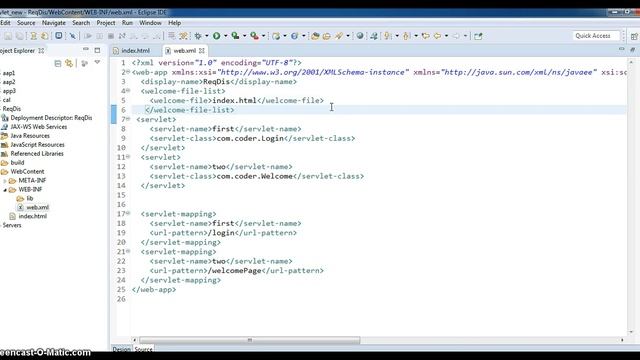Screen dimensions: 640x360
Task: Expand the META-INF folder
Action: click(5, 180)
